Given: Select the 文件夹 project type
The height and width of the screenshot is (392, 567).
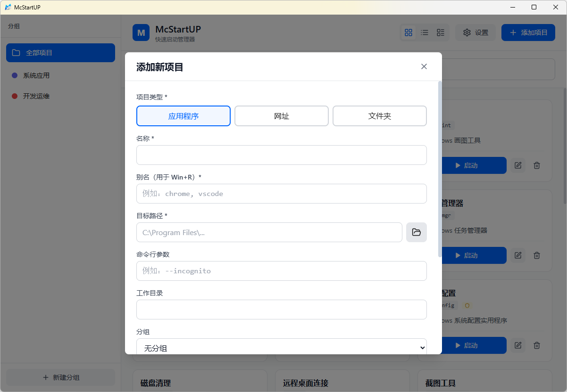Looking at the screenshot, I should pos(380,116).
